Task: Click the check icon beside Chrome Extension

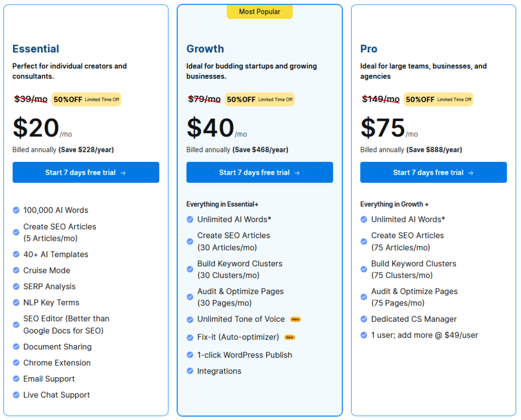Action: [16, 363]
